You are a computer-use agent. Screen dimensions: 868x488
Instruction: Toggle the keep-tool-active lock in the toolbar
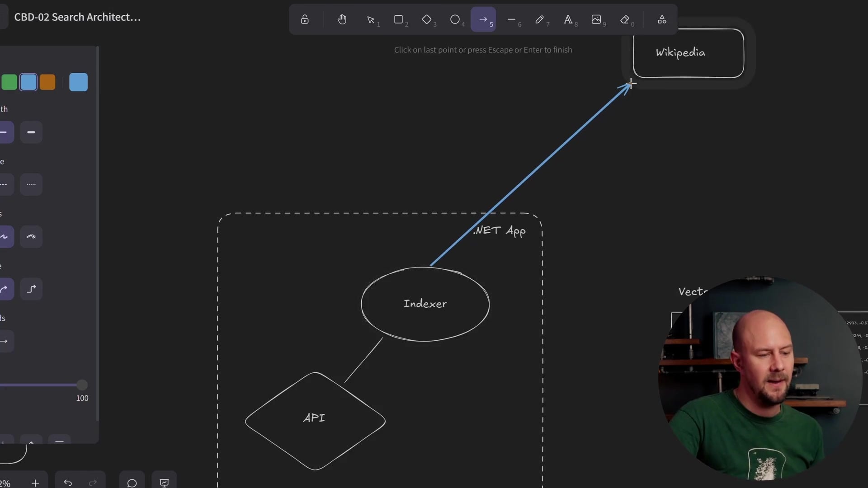coord(305,19)
